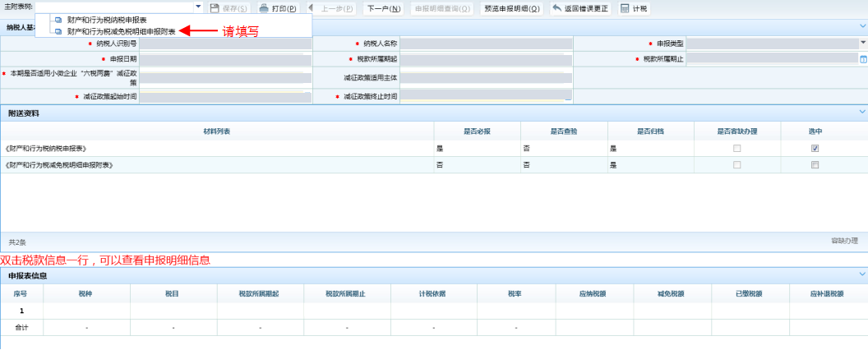Click the 是否查验 column header
Viewport: 868px width, 350px height.
tap(564, 131)
